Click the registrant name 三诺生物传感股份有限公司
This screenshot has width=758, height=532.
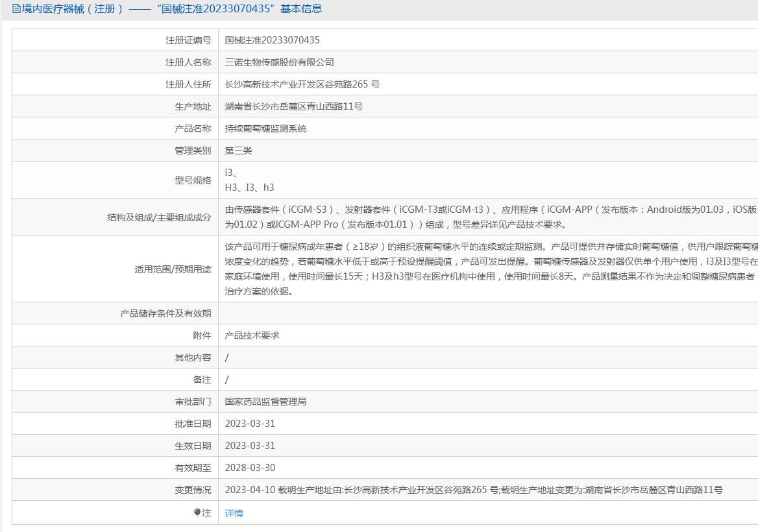(x=279, y=62)
